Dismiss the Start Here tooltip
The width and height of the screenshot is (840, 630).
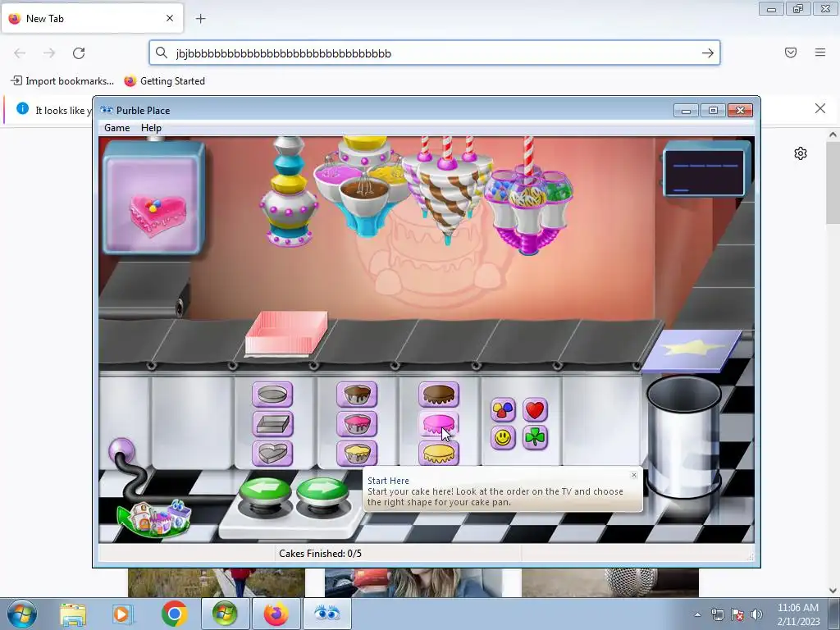coord(634,475)
